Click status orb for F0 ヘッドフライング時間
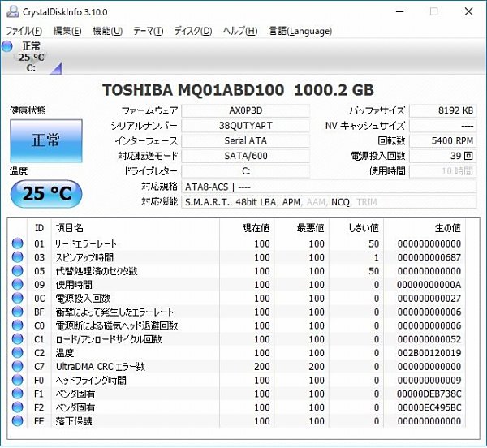Viewport: 487px width, 448px height. click(18, 380)
